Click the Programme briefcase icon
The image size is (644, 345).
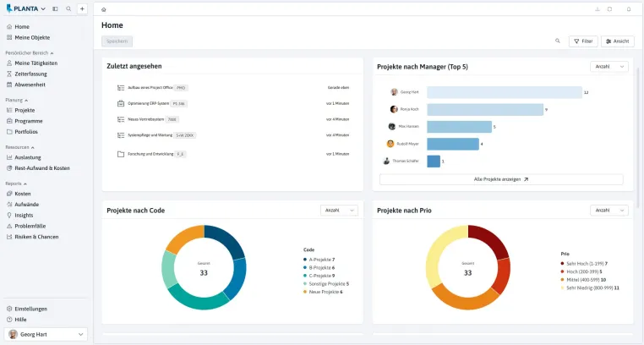coord(9,121)
